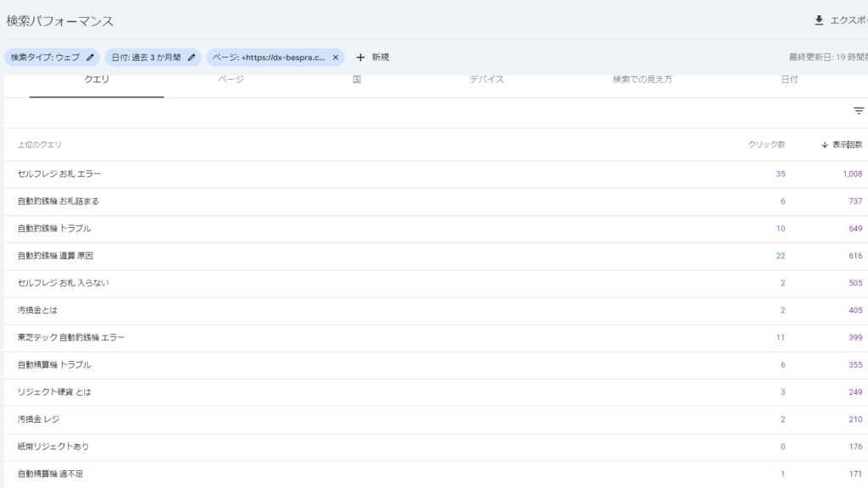
Task: Switch to the 日付 tab
Action: coord(788,80)
